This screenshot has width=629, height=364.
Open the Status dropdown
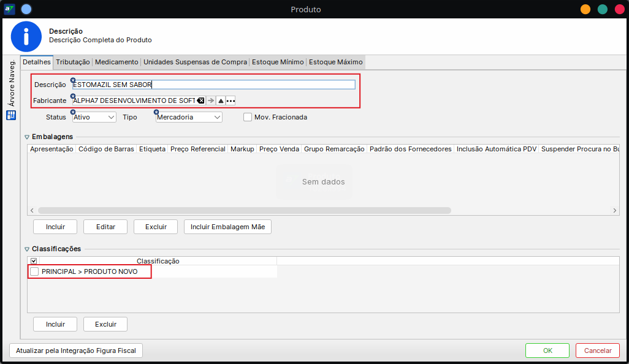pyautogui.click(x=94, y=117)
